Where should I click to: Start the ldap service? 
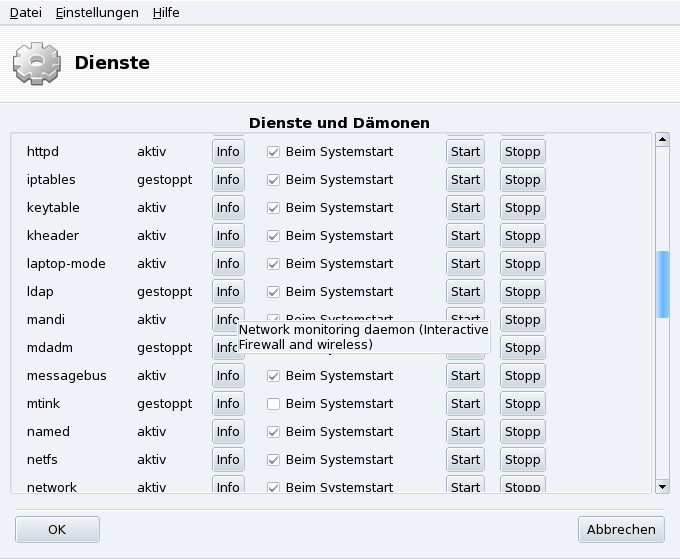(465, 291)
